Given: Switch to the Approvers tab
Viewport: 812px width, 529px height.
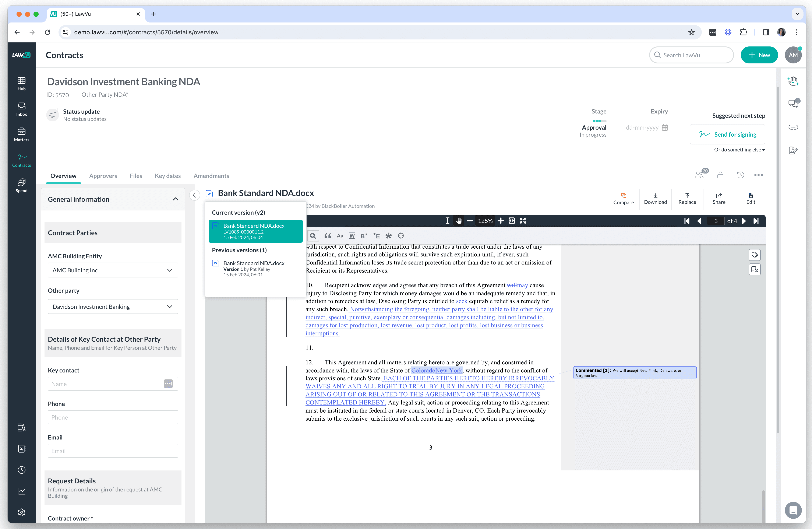Looking at the screenshot, I should pos(103,176).
